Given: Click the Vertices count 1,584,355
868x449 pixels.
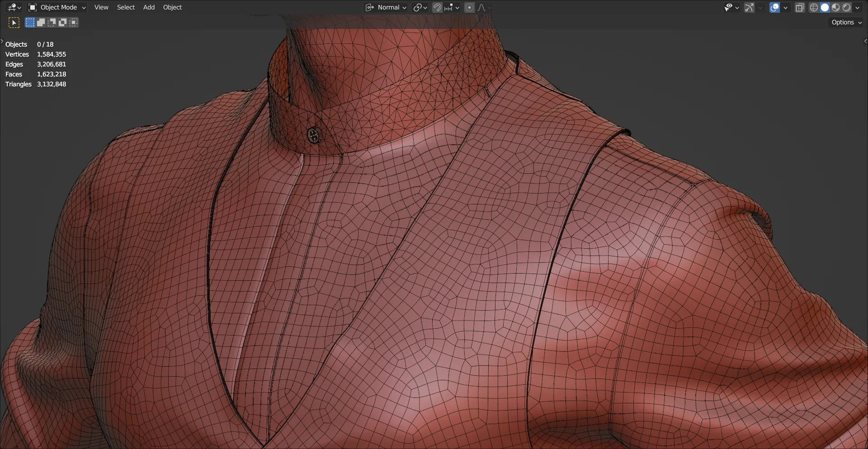Looking at the screenshot, I should [52, 54].
